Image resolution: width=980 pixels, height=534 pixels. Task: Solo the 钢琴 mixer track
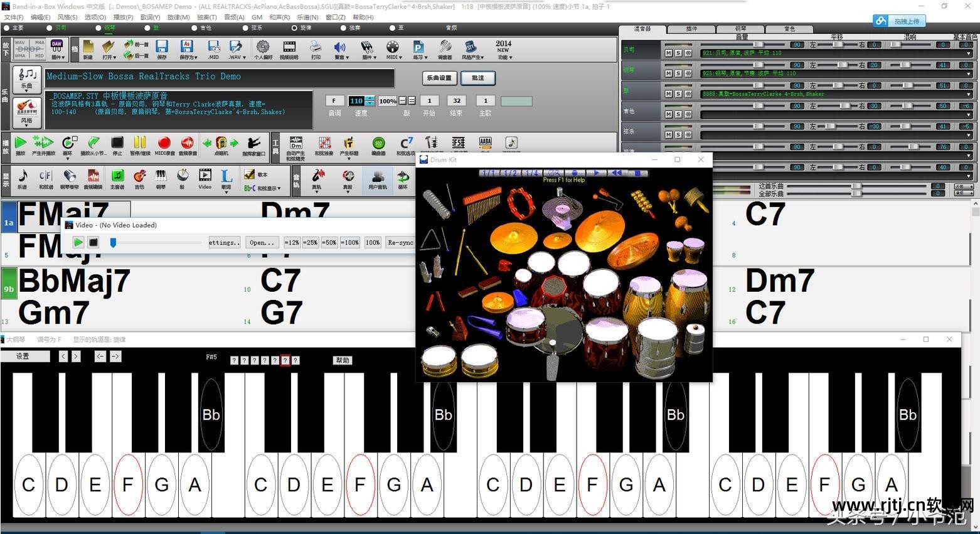pos(678,74)
